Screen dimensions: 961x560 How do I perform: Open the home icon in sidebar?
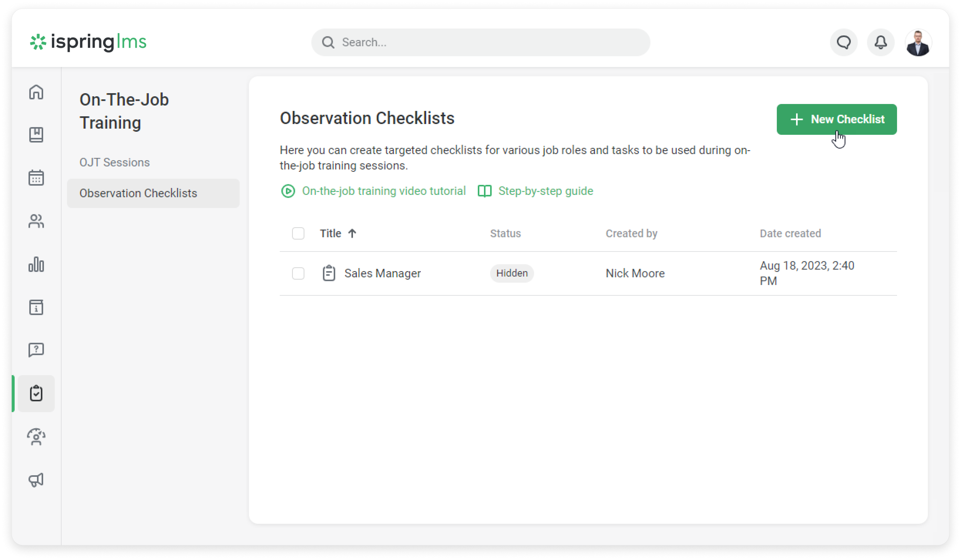point(36,92)
